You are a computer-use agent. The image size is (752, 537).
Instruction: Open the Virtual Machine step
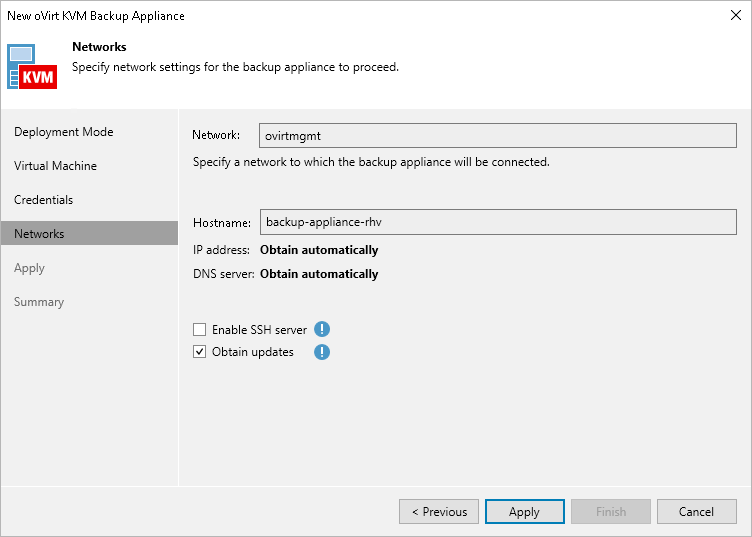click(x=56, y=166)
